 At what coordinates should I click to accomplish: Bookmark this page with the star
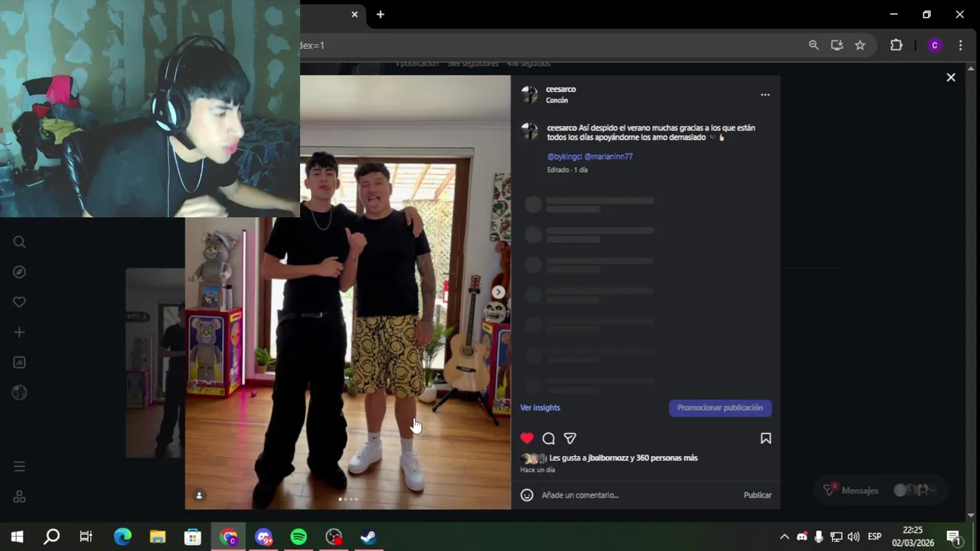coord(860,45)
